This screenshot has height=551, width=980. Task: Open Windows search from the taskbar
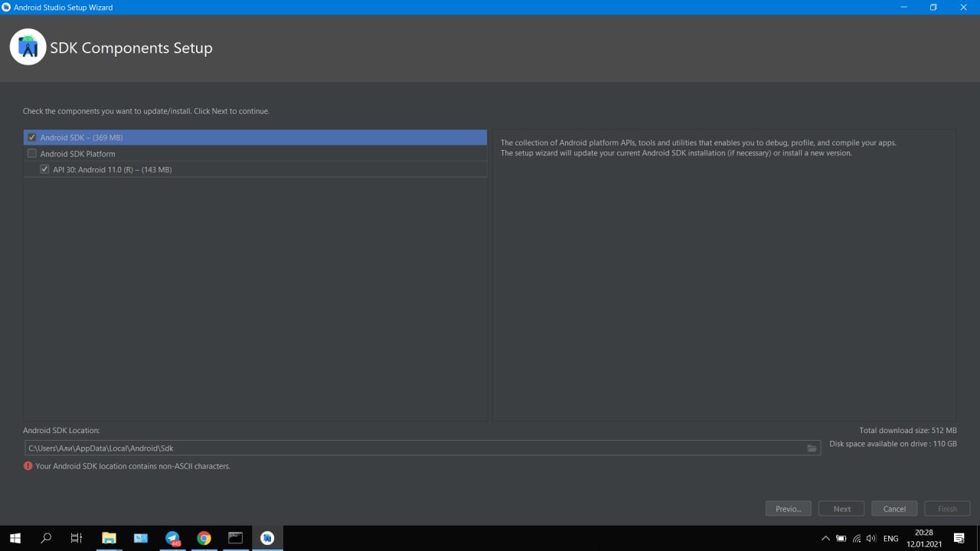coord(45,538)
